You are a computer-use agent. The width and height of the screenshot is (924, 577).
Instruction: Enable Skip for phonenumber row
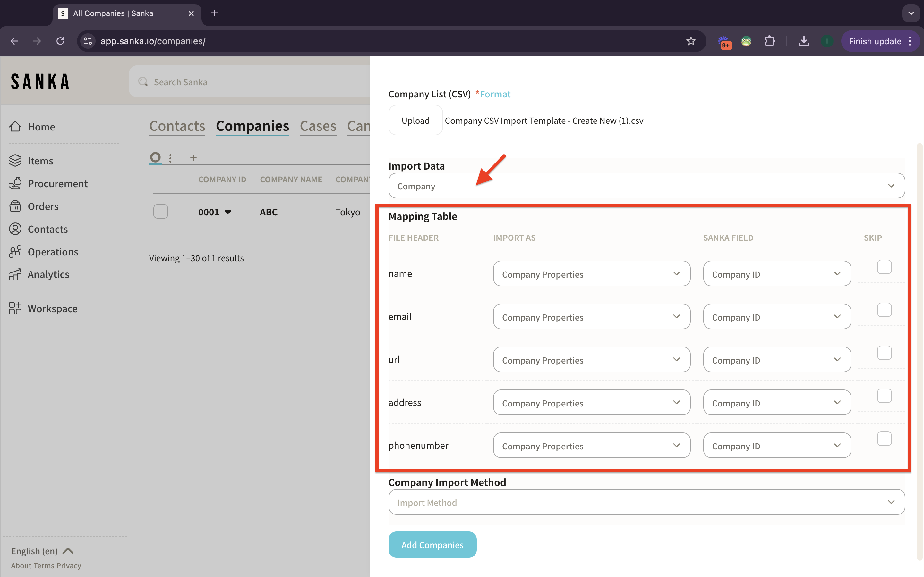(x=884, y=439)
